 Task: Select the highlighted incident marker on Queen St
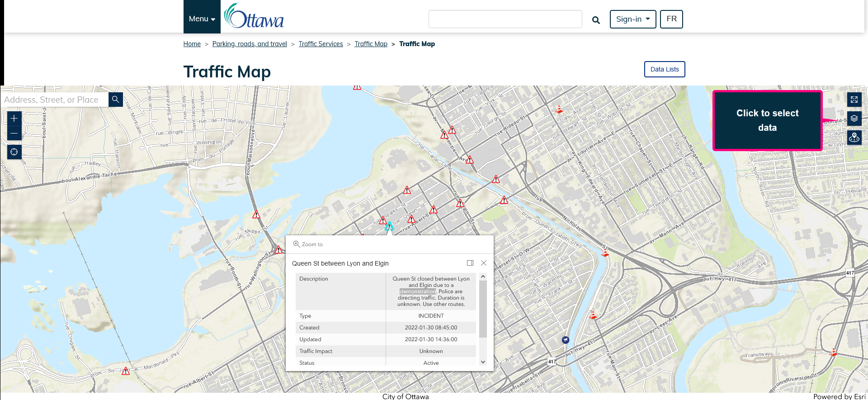click(389, 226)
